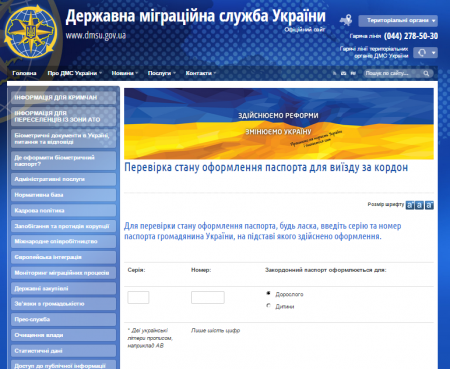This screenshot has height=369, width=450.
Task: Click the headset hotline icon
Action: [422, 53]
